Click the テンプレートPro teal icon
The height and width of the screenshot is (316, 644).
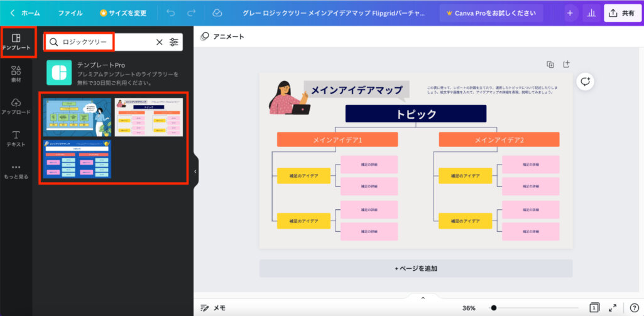click(x=59, y=73)
